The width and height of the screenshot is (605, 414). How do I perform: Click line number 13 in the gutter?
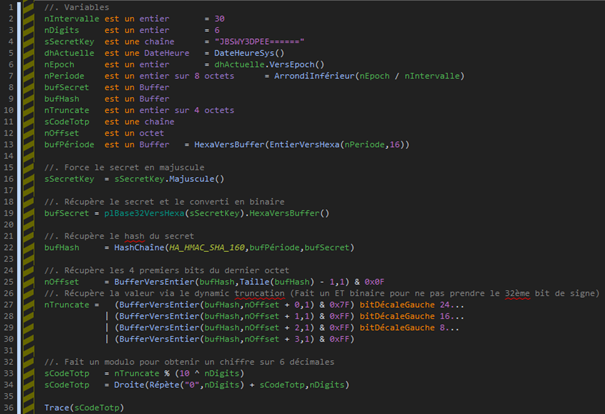8,145
